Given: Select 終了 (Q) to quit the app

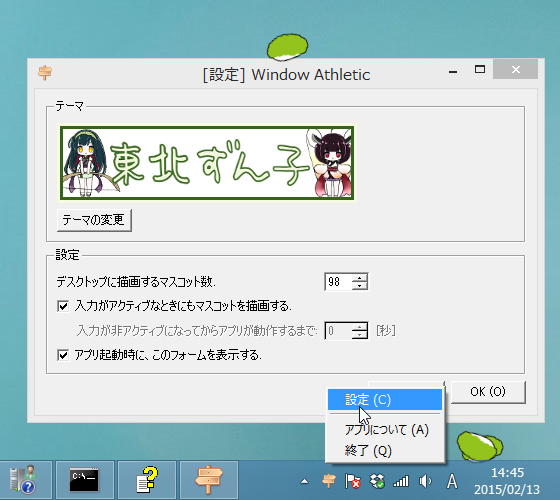Looking at the screenshot, I should pos(385,451).
